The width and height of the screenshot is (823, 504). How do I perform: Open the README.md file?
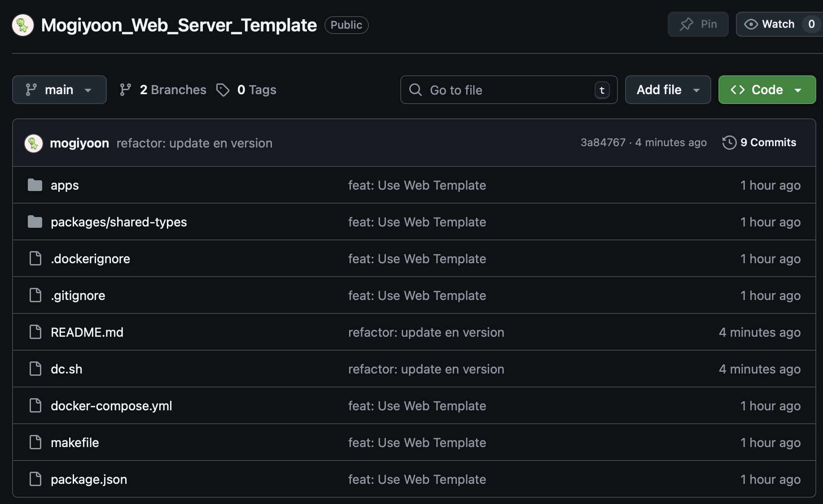click(x=87, y=332)
